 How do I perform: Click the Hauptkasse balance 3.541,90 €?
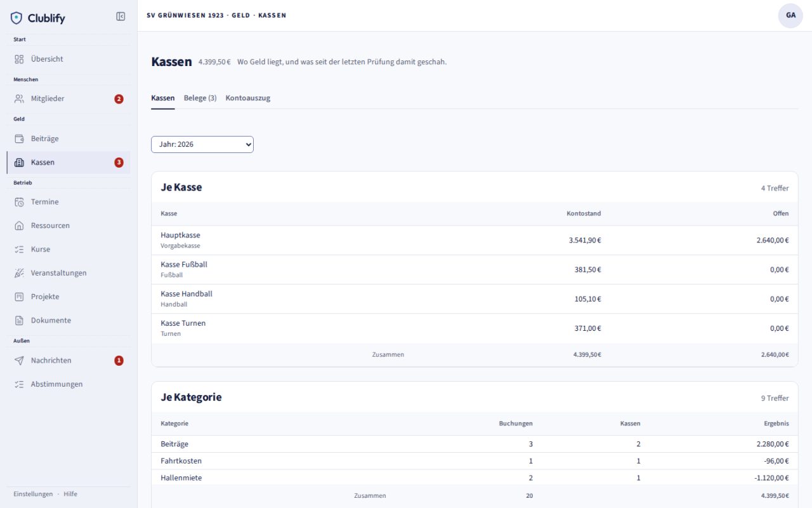[x=585, y=241]
